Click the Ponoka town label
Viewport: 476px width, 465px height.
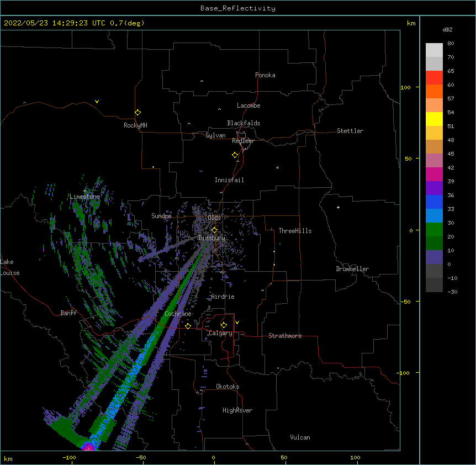(x=265, y=75)
